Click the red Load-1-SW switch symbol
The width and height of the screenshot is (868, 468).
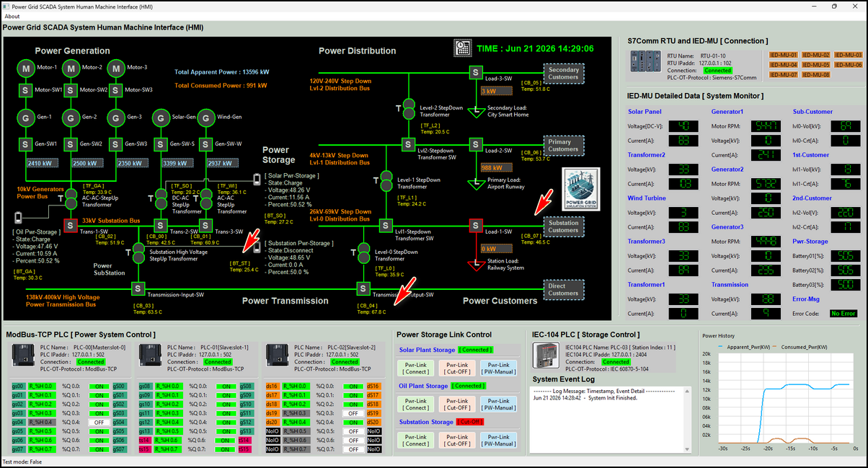click(x=476, y=226)
